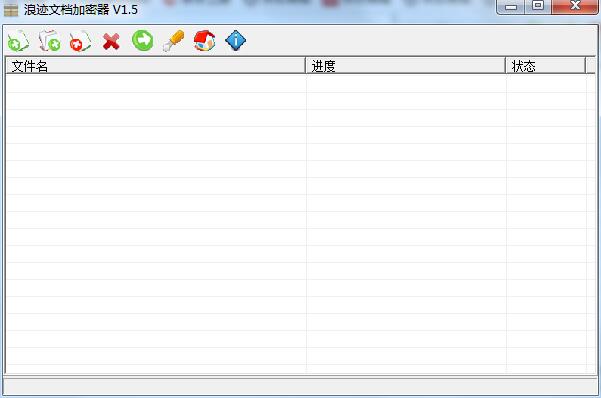Start encryption with the green arrow button
601x398 pixels.
click(x=143, y=40)
